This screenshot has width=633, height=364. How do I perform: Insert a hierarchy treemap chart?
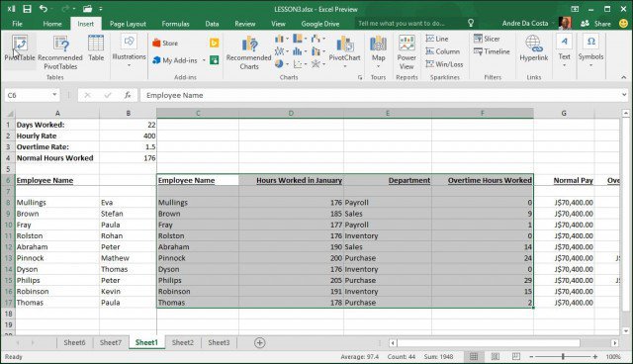coord(300,39)
